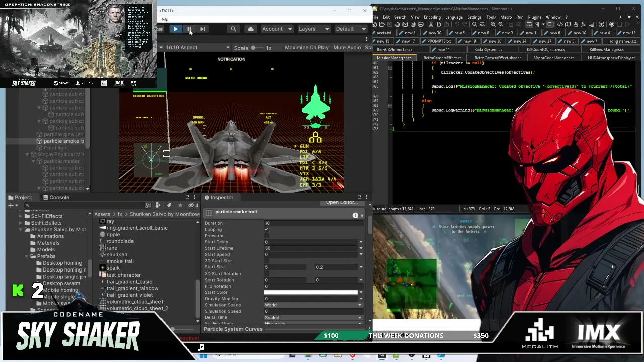Start Play mode in Unity
Image resolution: width=644 pixels, height=362 pixels.
point(175,29)
